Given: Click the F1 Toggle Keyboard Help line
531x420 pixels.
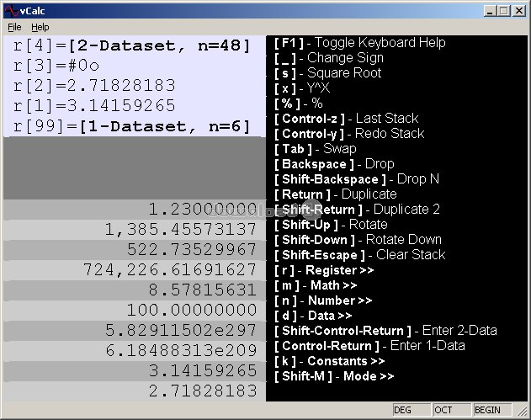Looking at the screenshot, I should pyautogui.click(x=359, y=43).
